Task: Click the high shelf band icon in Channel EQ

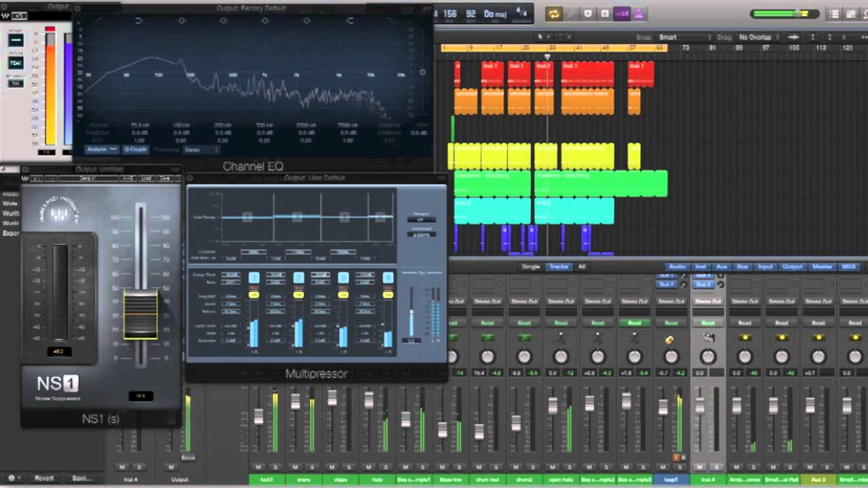Action: click(x=351, y=21)
